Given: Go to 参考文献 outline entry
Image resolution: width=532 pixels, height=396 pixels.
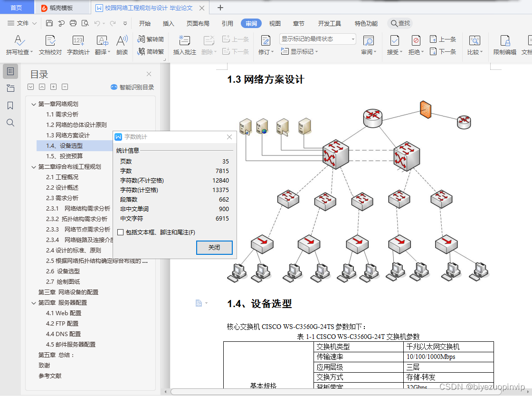Looking at the screenshot, I should (50, 376).
